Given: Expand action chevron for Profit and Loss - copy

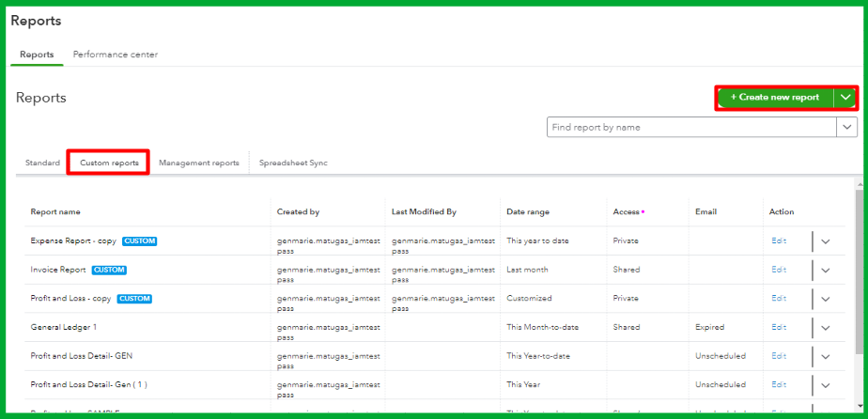Looking at the screenshot, I should point(826,300).
